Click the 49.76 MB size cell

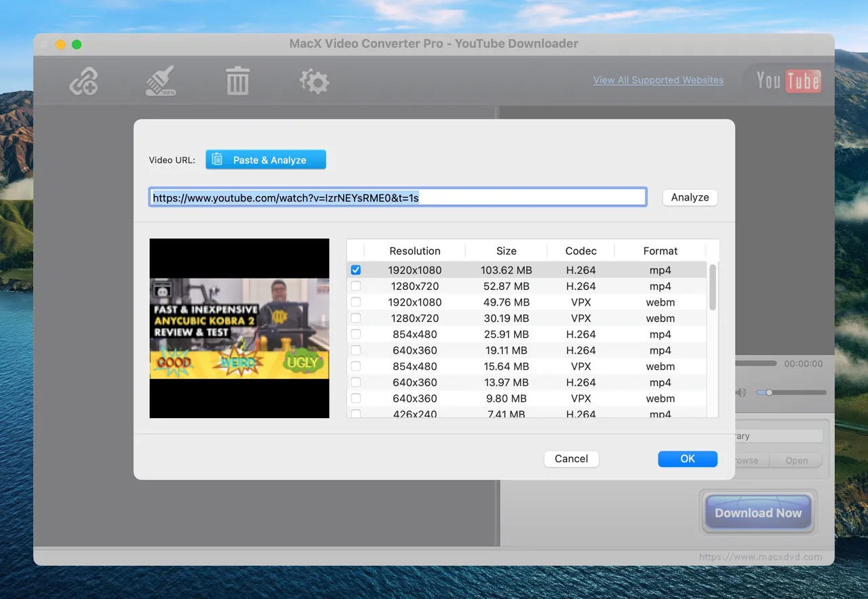pos(506,302)
